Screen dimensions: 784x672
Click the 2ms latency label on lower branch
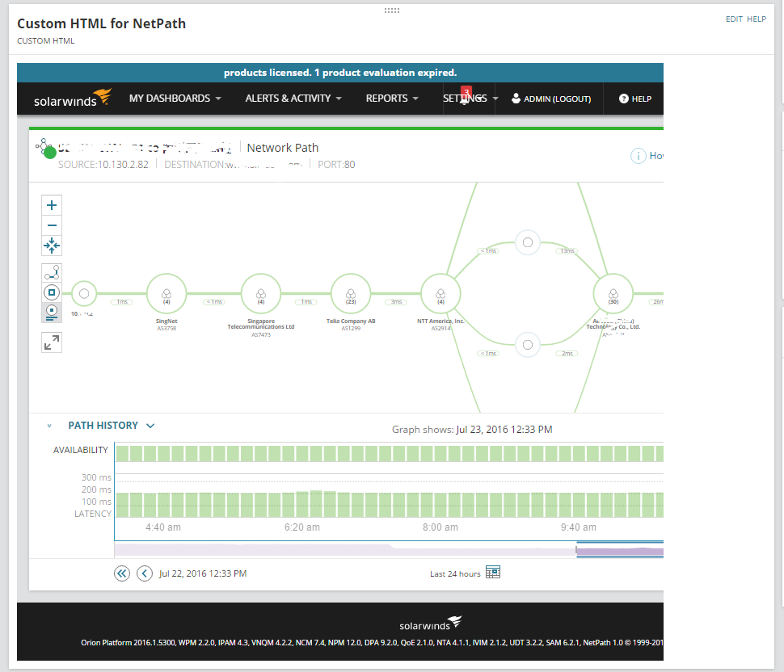pyautogui.click(x=567, y=353)
